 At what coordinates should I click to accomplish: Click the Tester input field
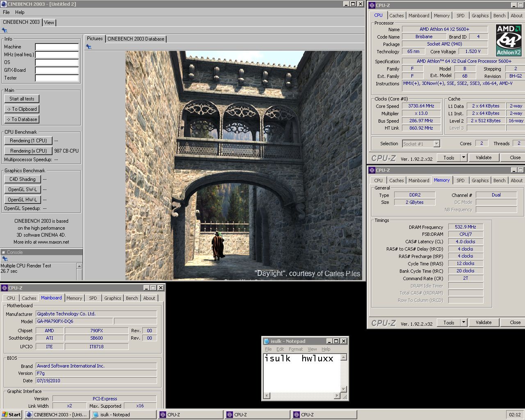point(57,78)
